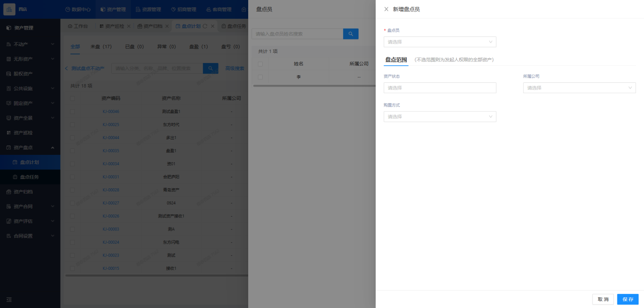Open 数据中心 in top navigation
Viewport: 644px width, 308px height.
[x=78, y=9]
